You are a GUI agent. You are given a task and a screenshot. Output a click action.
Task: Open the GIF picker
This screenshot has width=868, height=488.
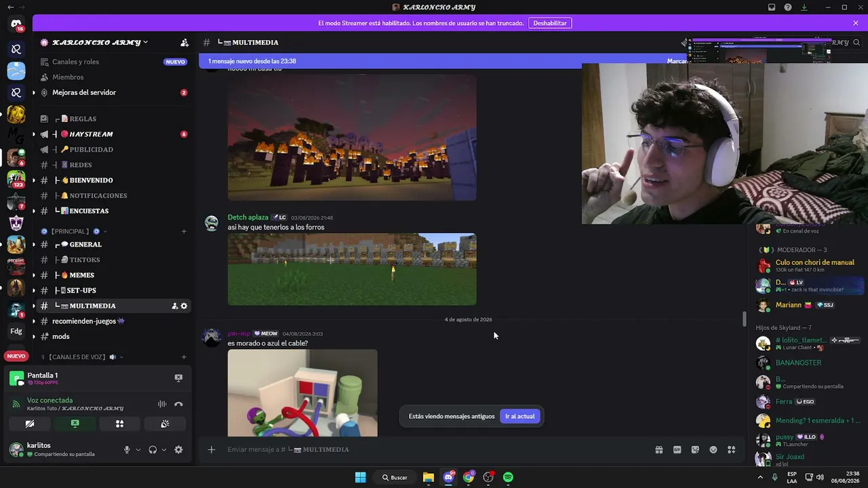click(x=677, y=449)
